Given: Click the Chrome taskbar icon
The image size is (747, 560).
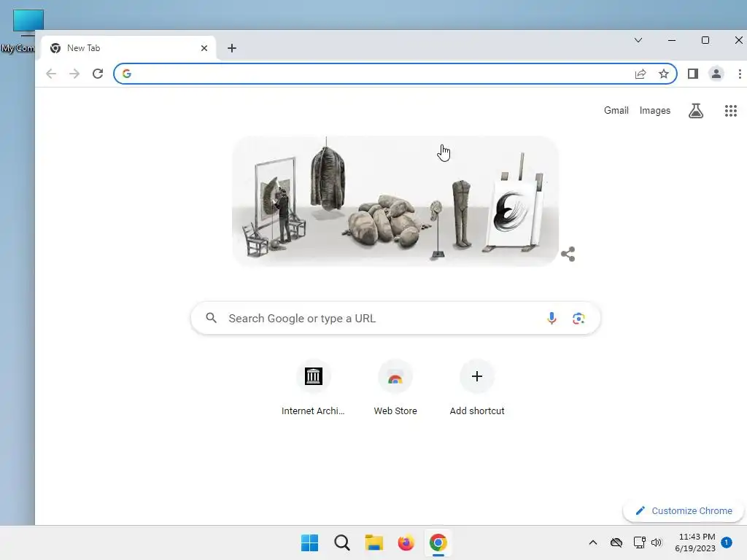Looking at the screenshot, I should click(438, 542).
